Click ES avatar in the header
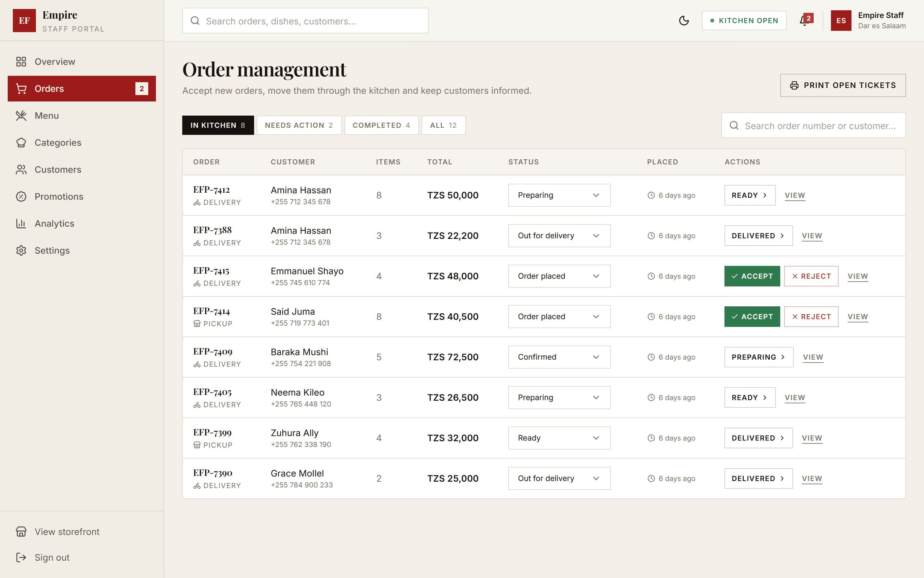 (x=841, y=21)
